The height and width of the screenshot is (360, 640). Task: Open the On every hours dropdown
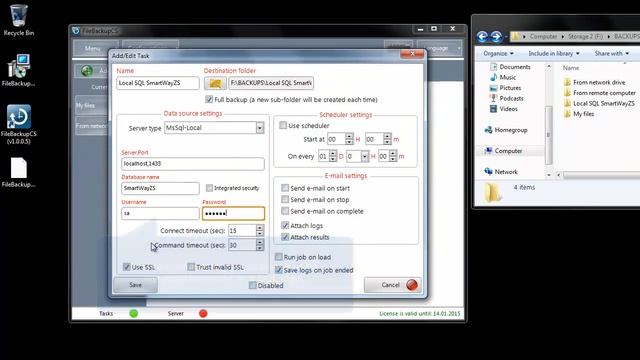coord(364,156)
